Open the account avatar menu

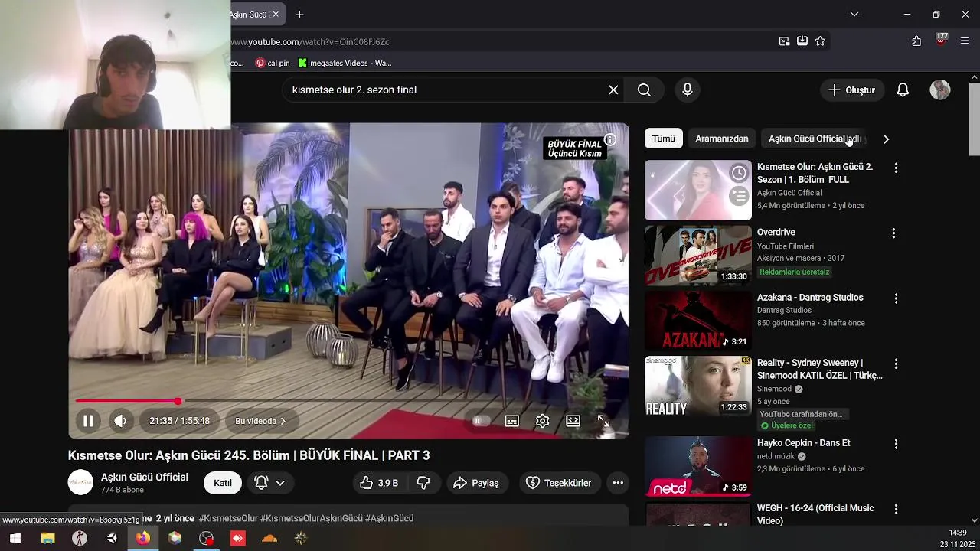coord(940,90)
